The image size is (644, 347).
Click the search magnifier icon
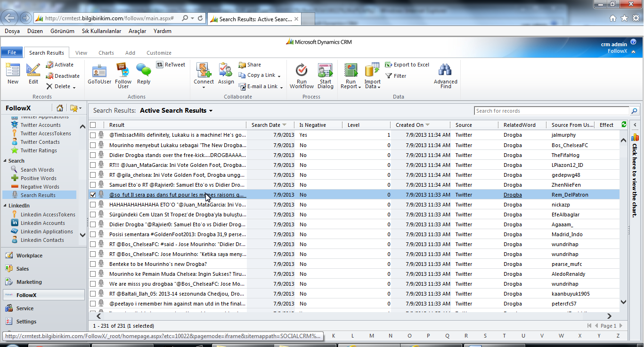[634, 111]
